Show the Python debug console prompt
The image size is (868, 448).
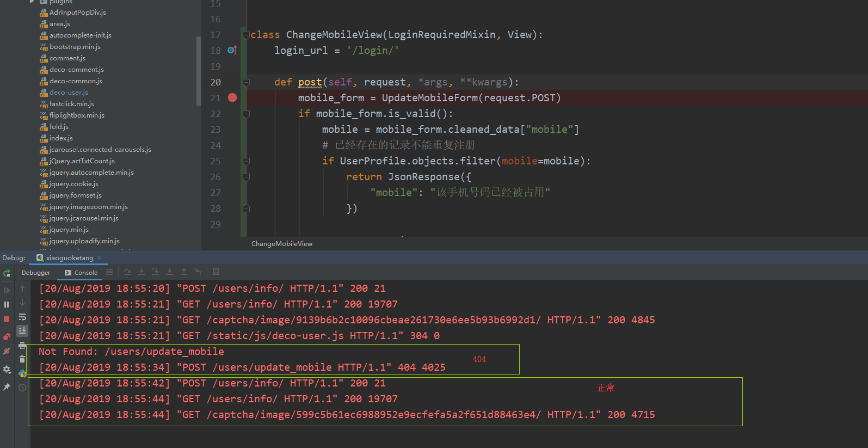click(22, 373)
